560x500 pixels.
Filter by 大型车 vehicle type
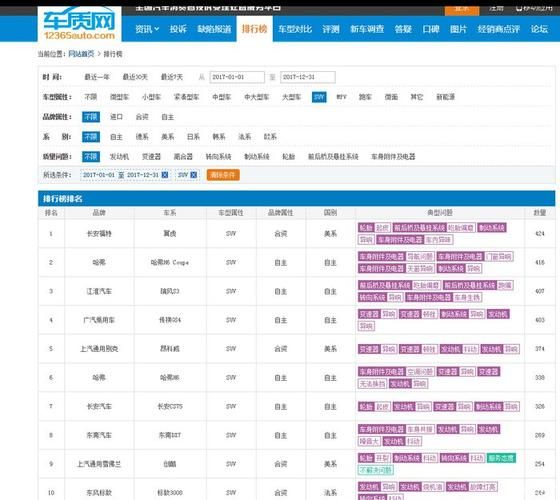click(291, 97)
